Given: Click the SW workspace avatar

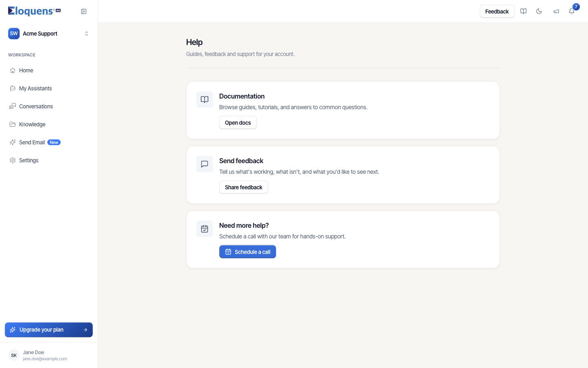Looking at the screenshot, I should tap(14, 34).
